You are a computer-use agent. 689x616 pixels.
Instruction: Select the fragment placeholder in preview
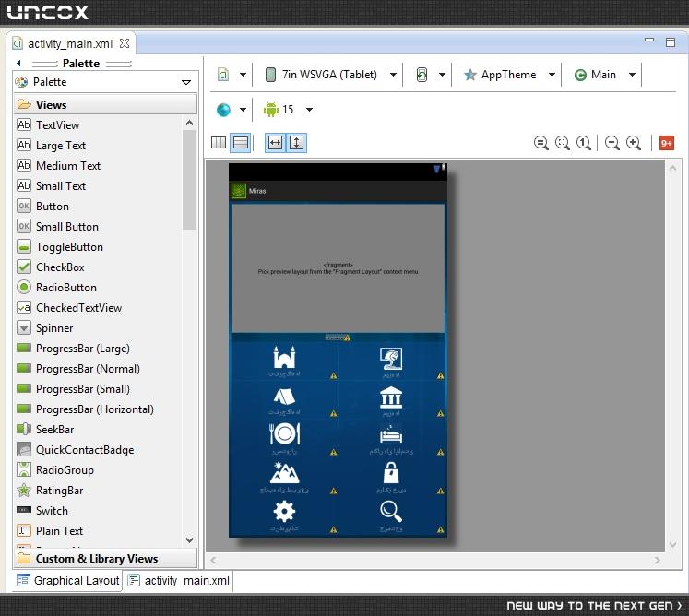click(x=338, y=268)
